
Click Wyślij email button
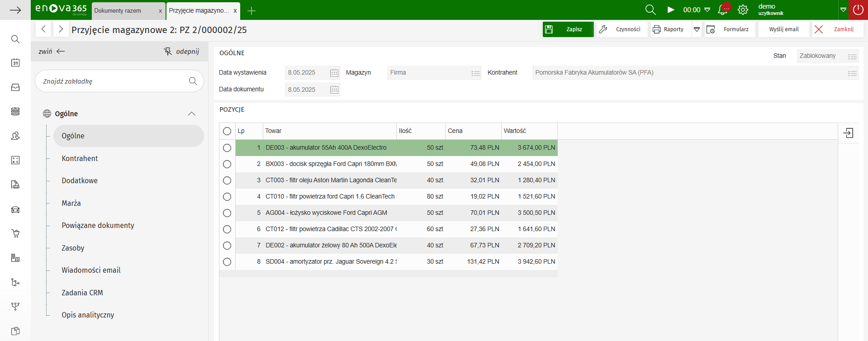(784, 29)
